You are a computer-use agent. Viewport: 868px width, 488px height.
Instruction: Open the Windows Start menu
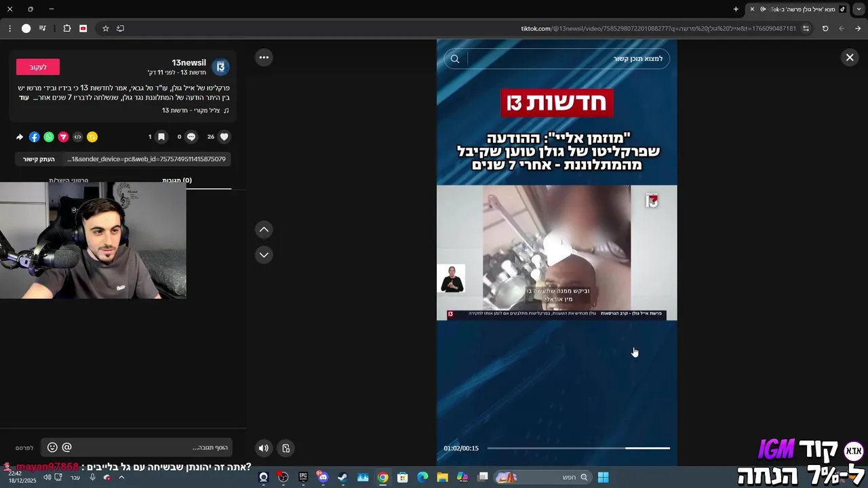(x=603, y=477)
